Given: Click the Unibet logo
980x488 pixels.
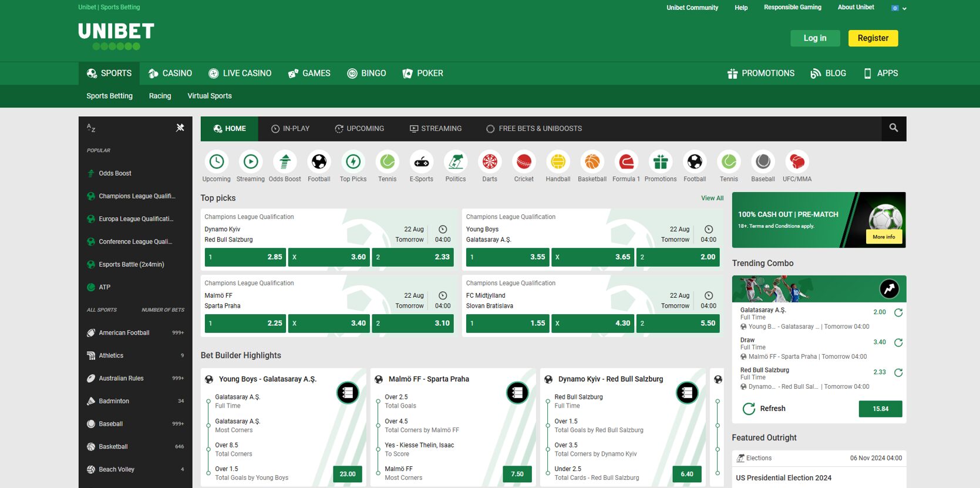Looking at the screenshot, I should tap(116, 36).
